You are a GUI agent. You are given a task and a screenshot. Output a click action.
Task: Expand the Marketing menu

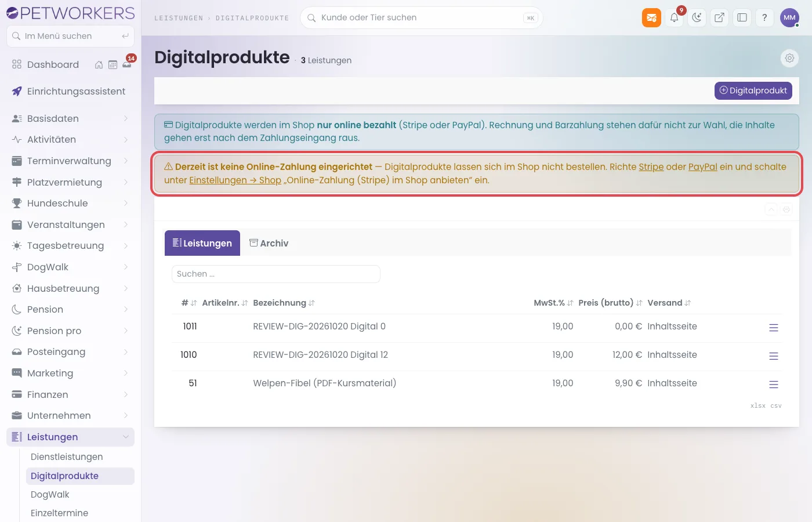tap(70, 373)
